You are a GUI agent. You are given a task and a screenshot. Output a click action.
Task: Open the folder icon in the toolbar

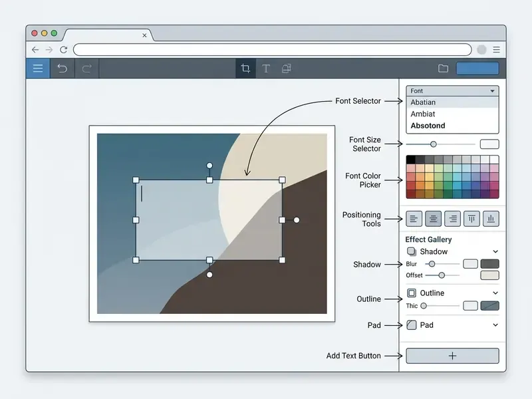(443, 68)
